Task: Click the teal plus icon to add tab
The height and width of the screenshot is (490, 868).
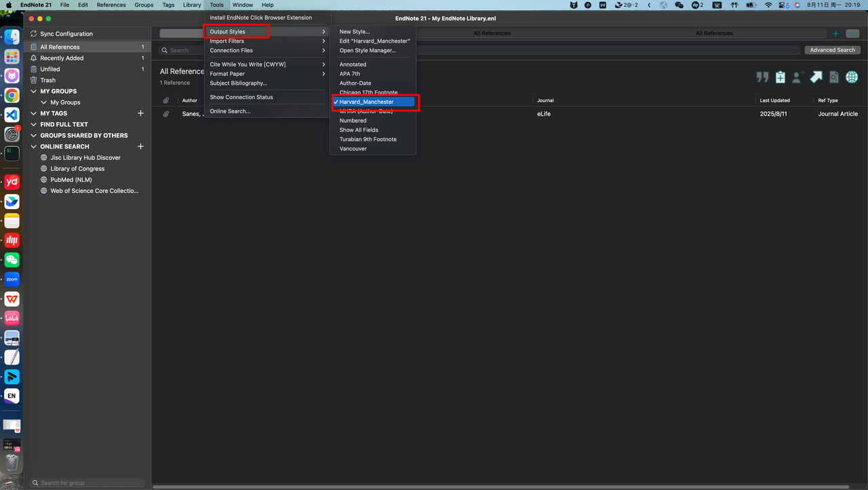Action: 835,33
